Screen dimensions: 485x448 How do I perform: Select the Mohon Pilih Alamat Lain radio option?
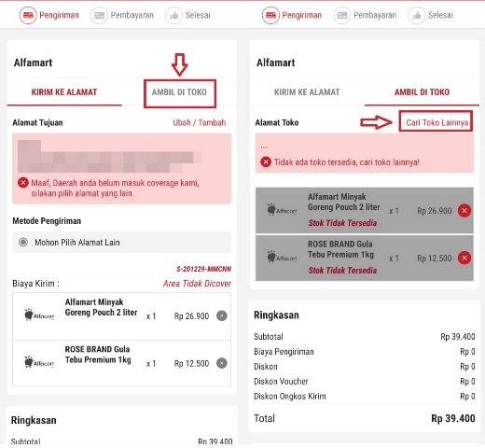23,242
